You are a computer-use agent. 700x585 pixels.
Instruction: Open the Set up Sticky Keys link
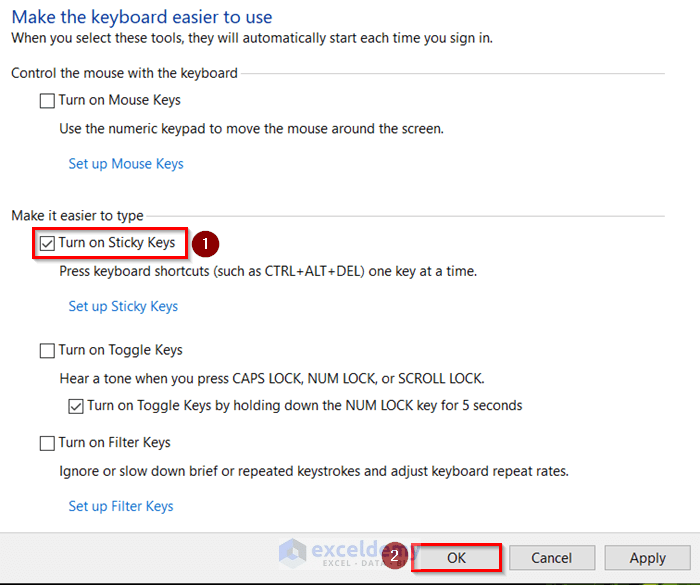coord(123,306)
